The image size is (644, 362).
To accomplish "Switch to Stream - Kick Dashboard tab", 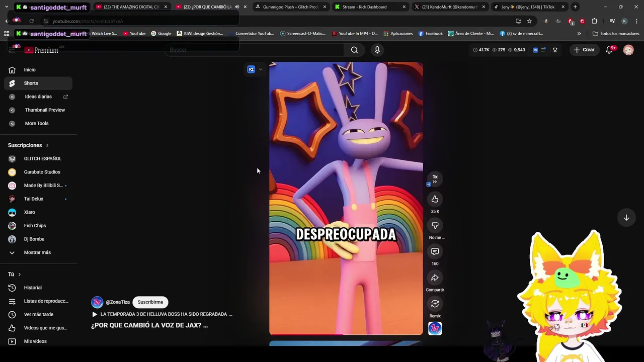I will tap(370, 7).
